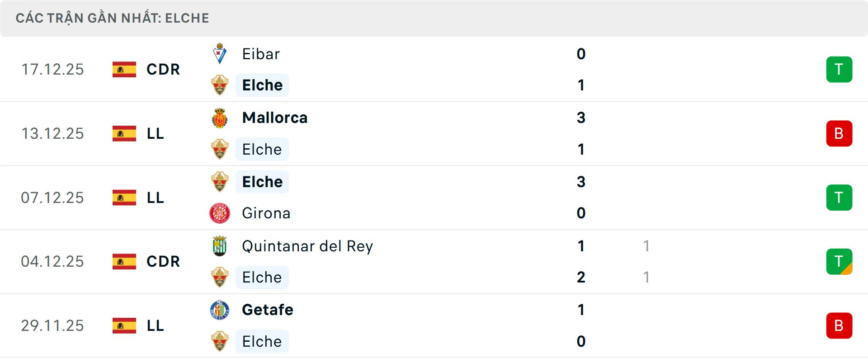Click the Quintanar del Rey crest
This screenshot has width=868, height=358.
220,246
